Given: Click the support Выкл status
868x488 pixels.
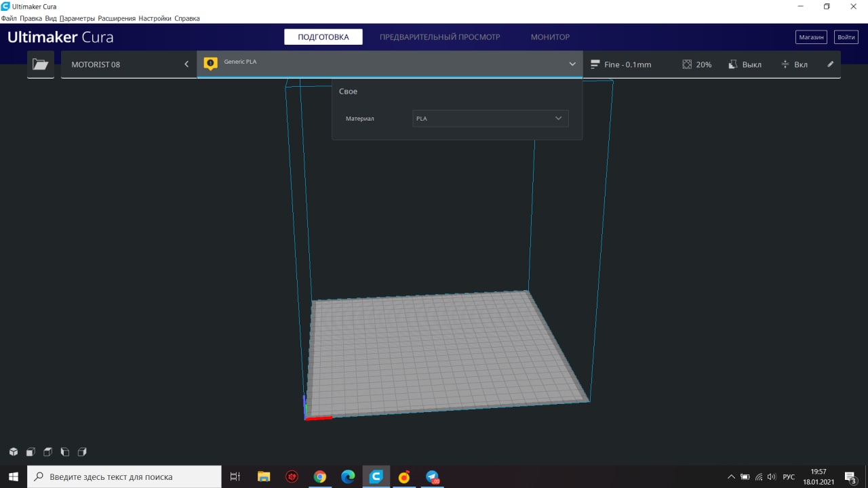Looking at the screenshot, I should [x=752, y=64].
